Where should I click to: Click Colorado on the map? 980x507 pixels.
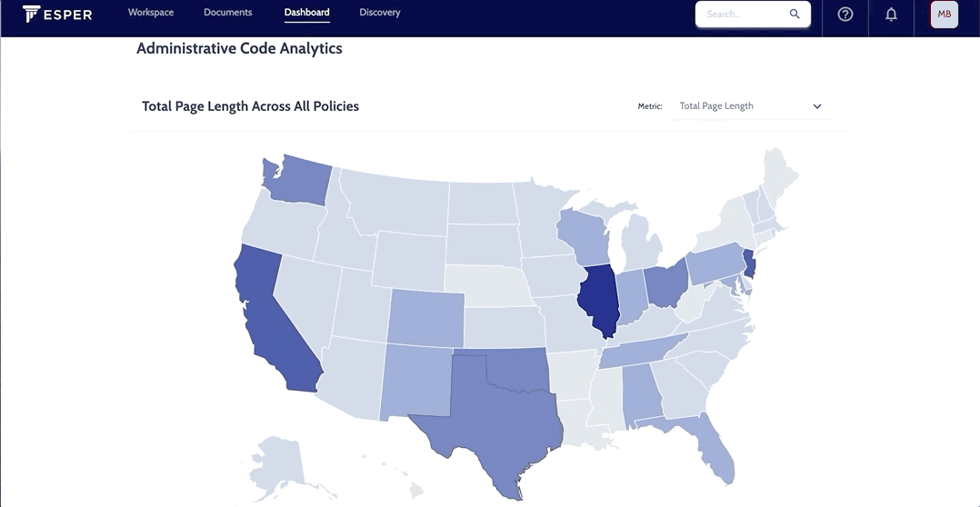click(x=426, y=318)
